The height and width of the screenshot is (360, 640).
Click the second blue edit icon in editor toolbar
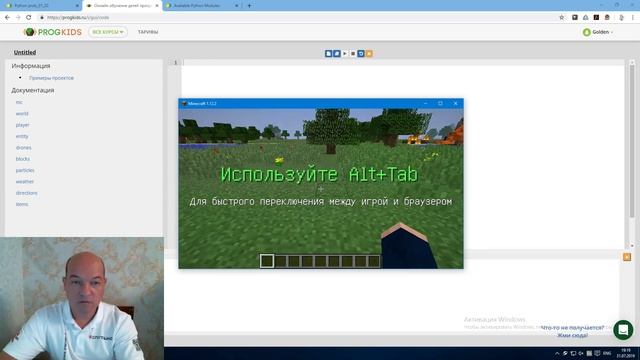coord(337,53)
